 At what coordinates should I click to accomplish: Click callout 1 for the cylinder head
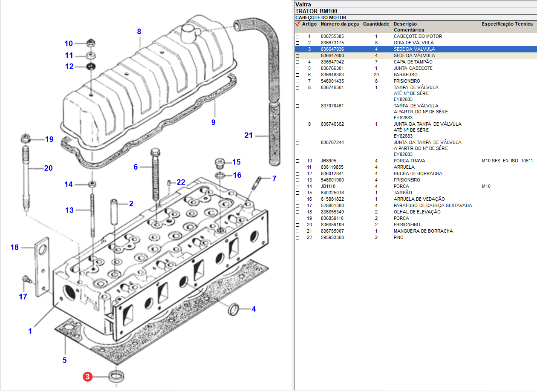pyautogui.click(x=30, y=331)
